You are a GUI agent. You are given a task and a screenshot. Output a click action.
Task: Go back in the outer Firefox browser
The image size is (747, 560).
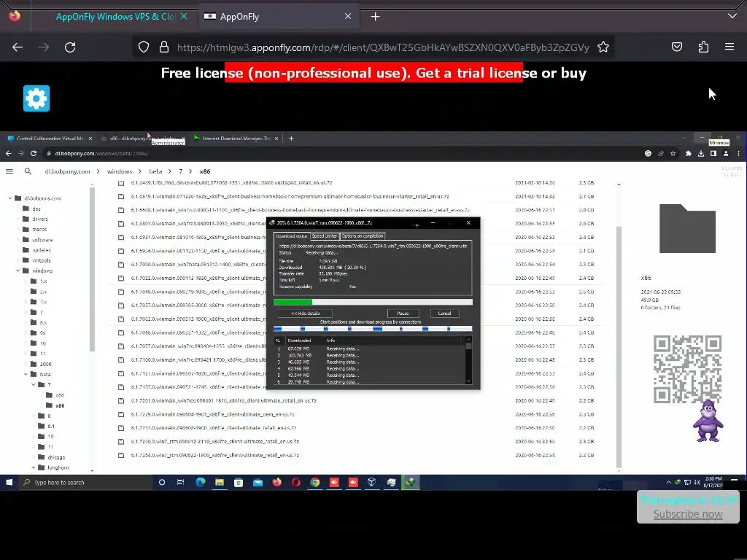18,47
